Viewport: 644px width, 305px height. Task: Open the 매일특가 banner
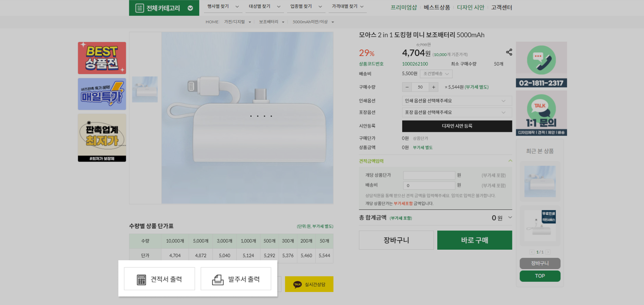[x=102, y=94]
